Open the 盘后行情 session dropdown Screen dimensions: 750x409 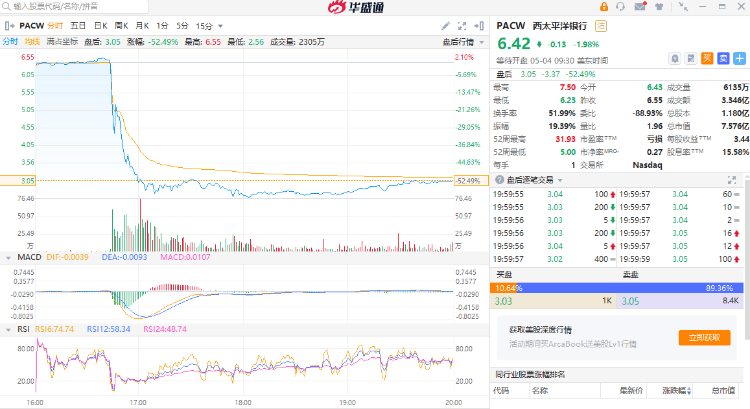[x=463, y=42]
